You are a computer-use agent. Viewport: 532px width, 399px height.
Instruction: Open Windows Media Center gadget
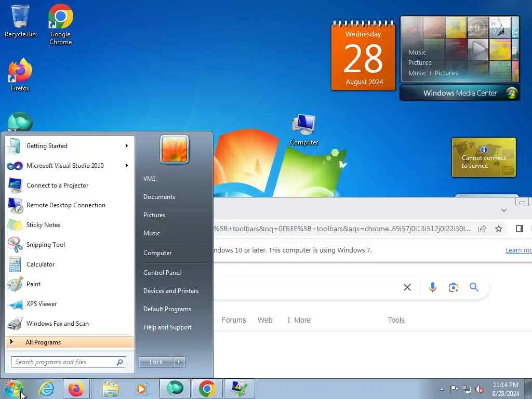(460, 92)
